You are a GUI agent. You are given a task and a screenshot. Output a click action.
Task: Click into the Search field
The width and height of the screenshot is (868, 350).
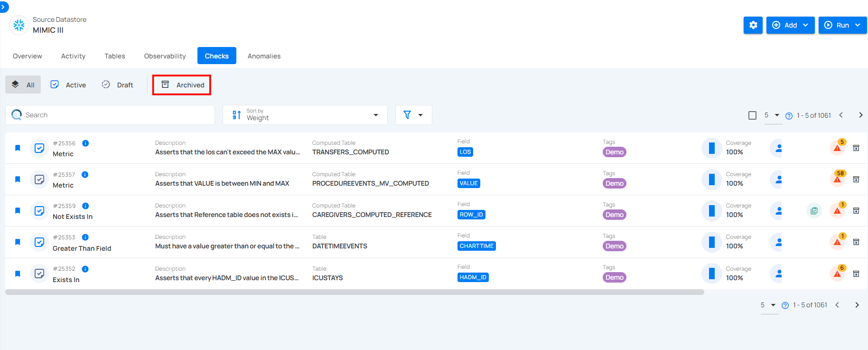[x=110, y=115]
